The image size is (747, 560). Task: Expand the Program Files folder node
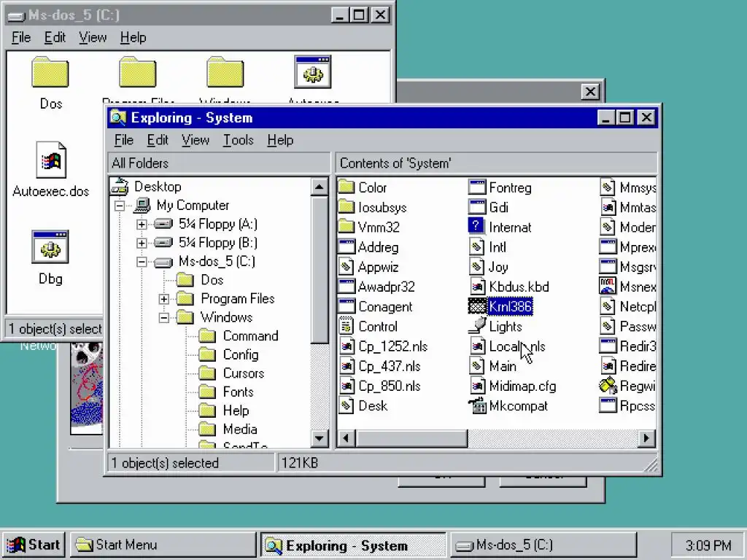click(164, 299)
